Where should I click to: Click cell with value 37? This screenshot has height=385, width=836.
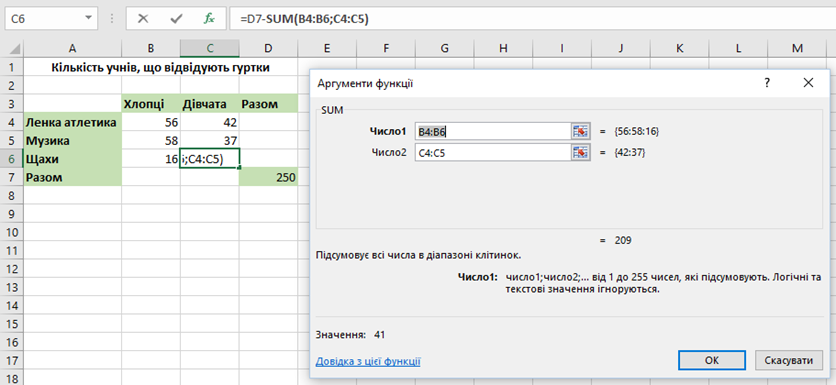click(x=210, y=141)
